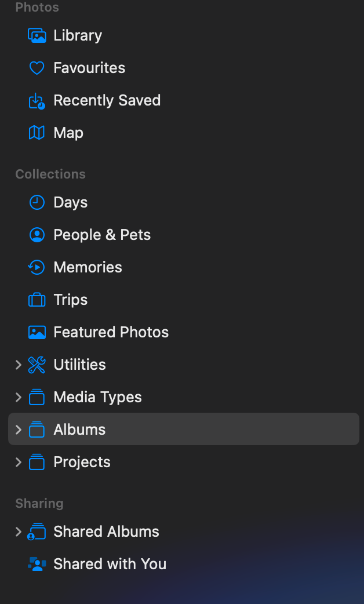Open Recently Saved via its download icon
The height and width of the screenshot is (604, 364).
coord(37,101)
